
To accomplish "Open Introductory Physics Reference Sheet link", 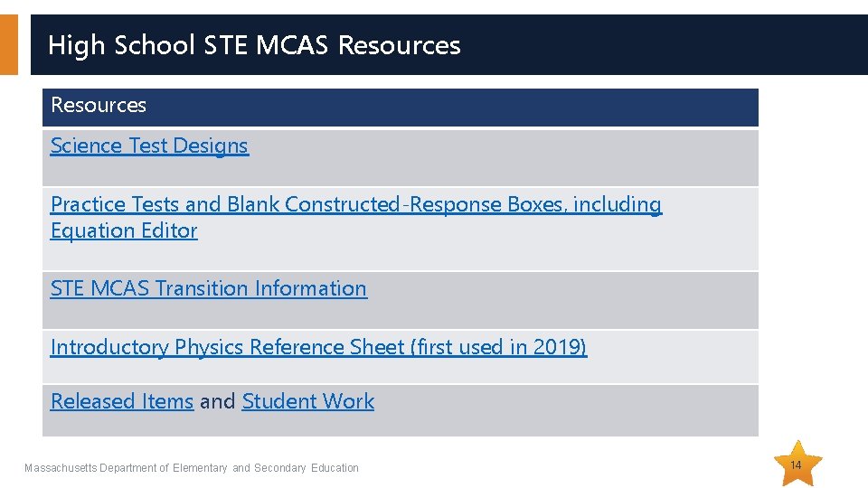I will 318,347.
